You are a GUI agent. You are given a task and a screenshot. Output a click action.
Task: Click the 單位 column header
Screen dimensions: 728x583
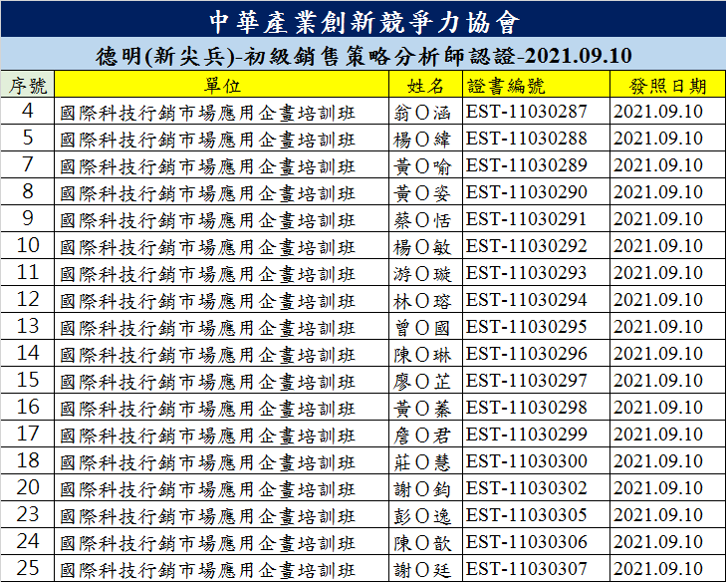[x=222, y=86]
